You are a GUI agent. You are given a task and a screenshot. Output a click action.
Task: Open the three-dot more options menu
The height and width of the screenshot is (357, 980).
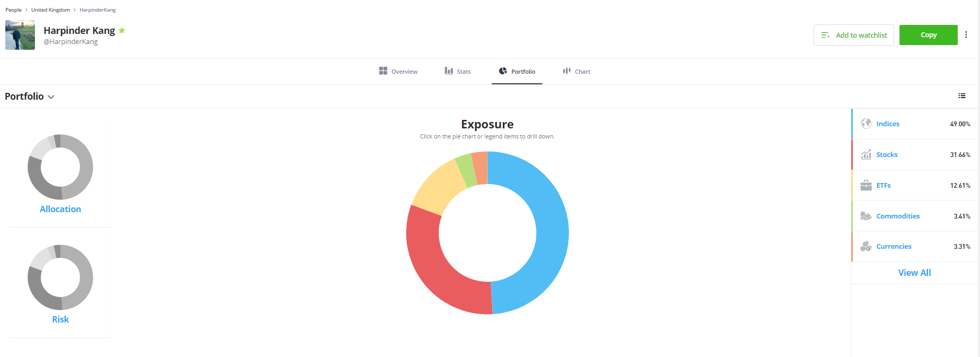pyautogui.click(x=966, y=34)
